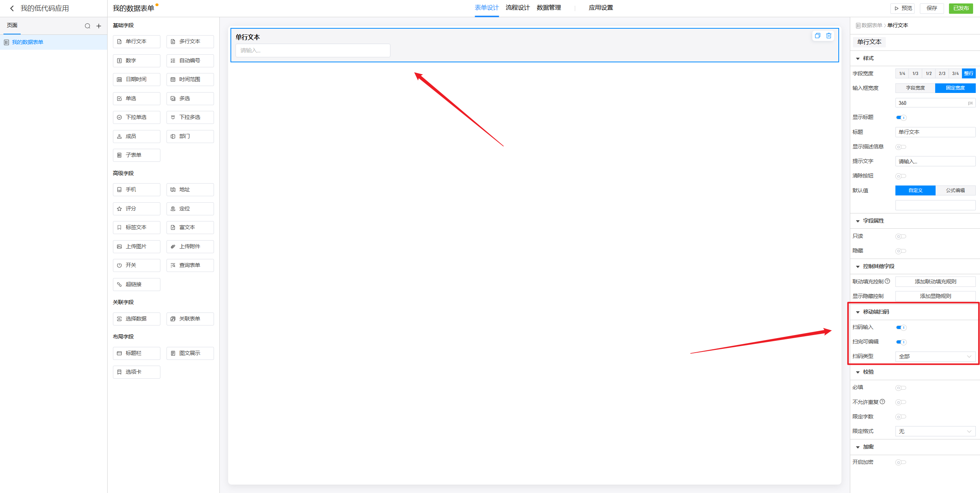
Task: Switch to the 流程设计 tab
Action: [x=517, y=8]
